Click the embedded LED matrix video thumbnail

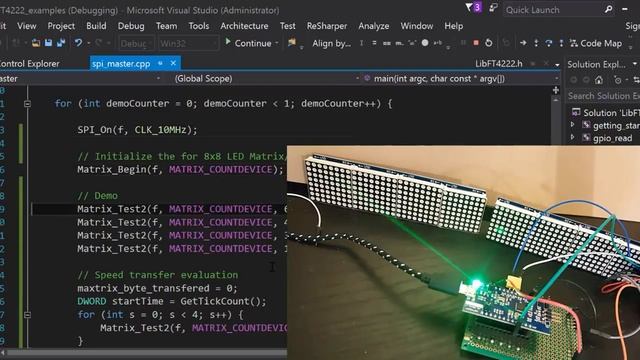[463, 253]
